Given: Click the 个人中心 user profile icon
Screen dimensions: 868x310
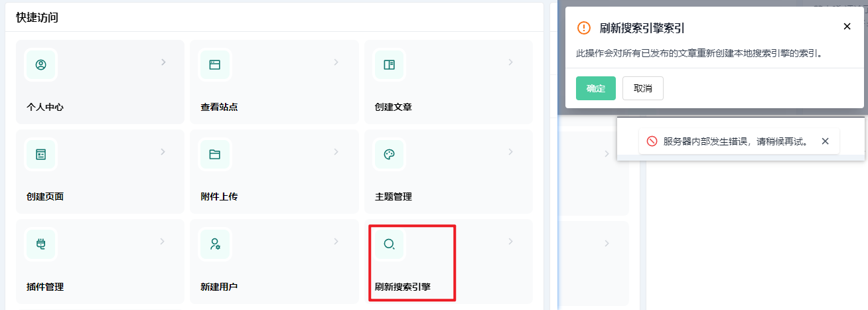Looking at the screenshot, I should (40, 64).
